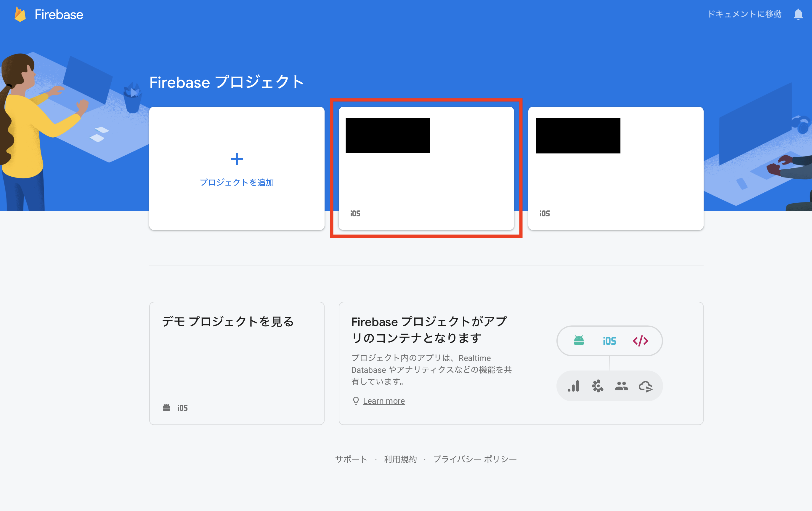This screenshot has height=511, width=812.
Task: Click the cloud messaging icon
Action: 645,387
